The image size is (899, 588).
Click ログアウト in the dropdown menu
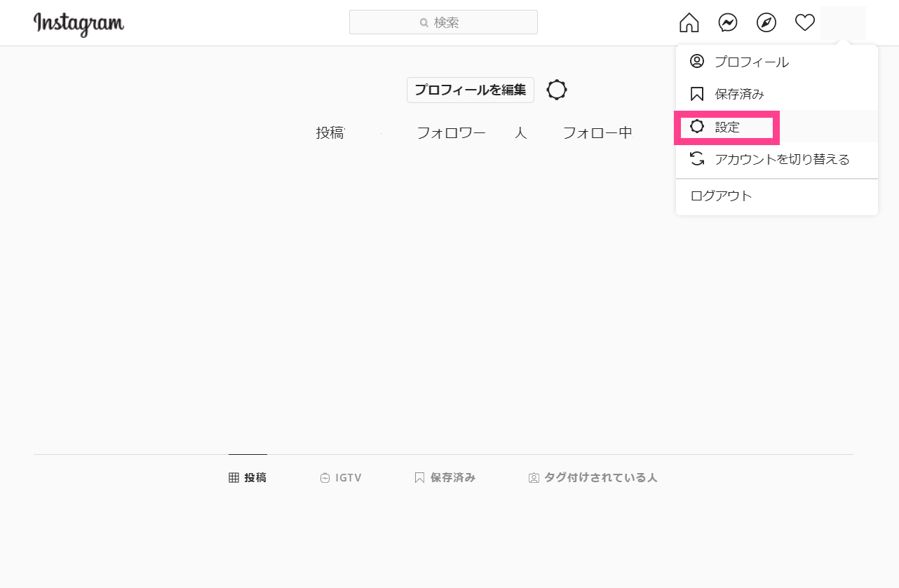click(777, 196)
